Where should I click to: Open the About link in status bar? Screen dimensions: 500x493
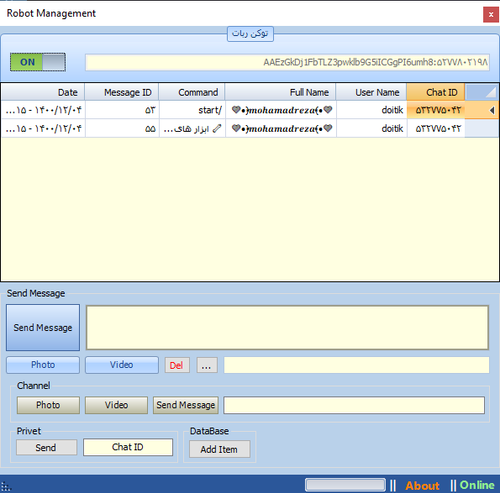click(x=422, y=486)
